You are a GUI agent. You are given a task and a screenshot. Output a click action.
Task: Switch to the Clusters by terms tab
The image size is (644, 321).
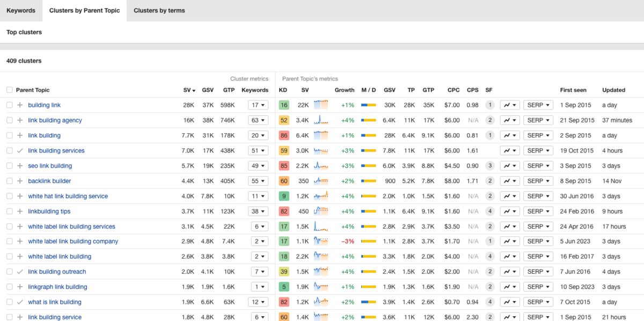(x=159, y=11)
